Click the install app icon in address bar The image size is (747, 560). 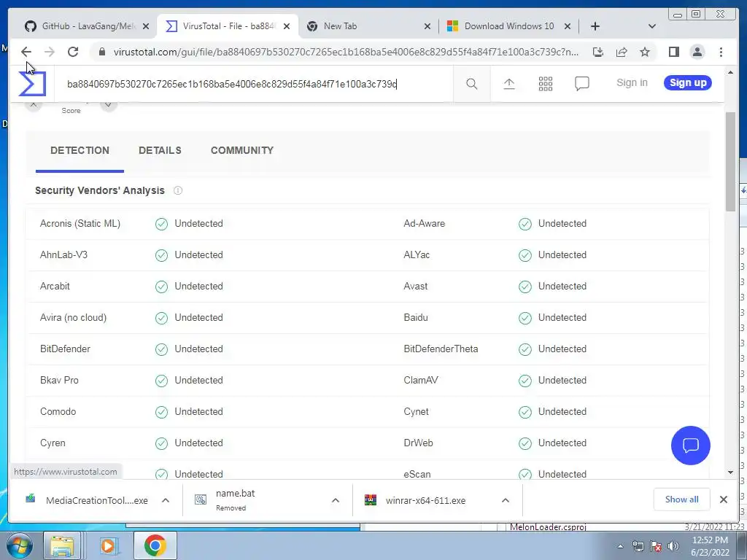598,52
